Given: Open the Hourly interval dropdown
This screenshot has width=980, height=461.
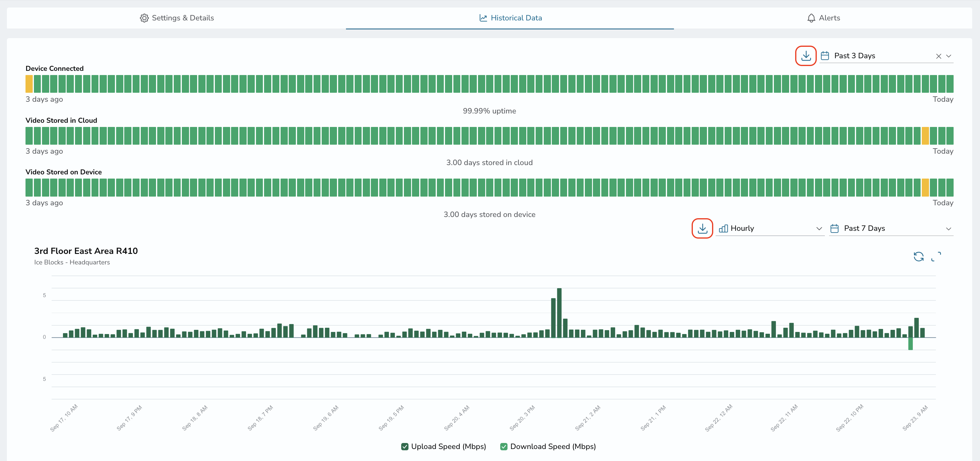Looking at the screenshot, I should tap(770, 228).
